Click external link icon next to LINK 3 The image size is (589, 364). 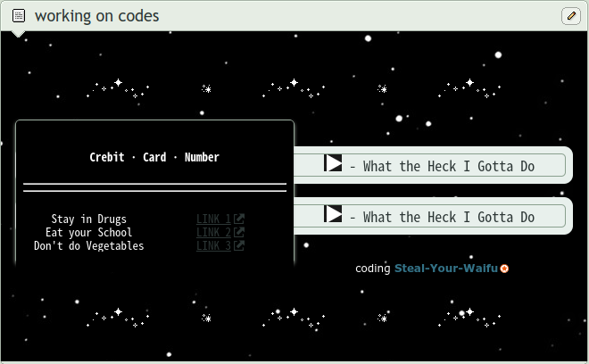pyautogui.click(x=239, y=245)
